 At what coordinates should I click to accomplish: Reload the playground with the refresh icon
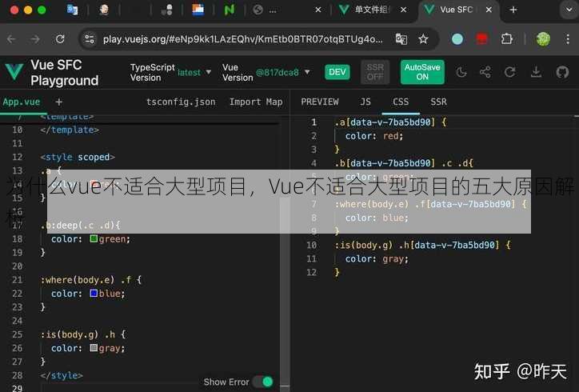[510, 72]
